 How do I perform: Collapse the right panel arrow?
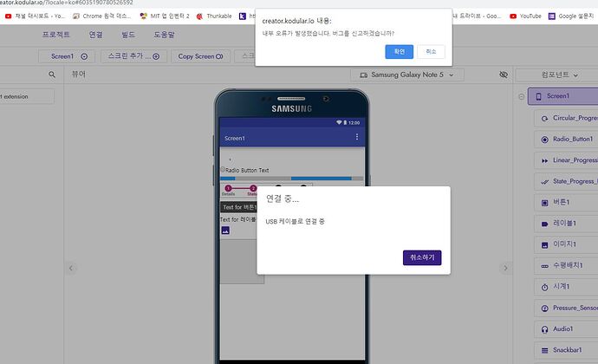505,268
